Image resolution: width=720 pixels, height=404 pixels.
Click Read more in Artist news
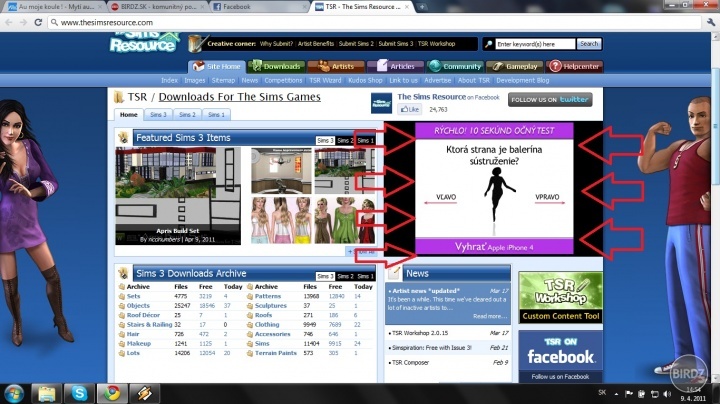(490, 316)
